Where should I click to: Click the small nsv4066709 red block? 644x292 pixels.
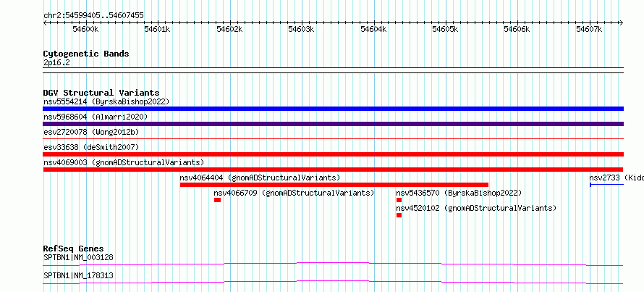(x=217, y=200)
